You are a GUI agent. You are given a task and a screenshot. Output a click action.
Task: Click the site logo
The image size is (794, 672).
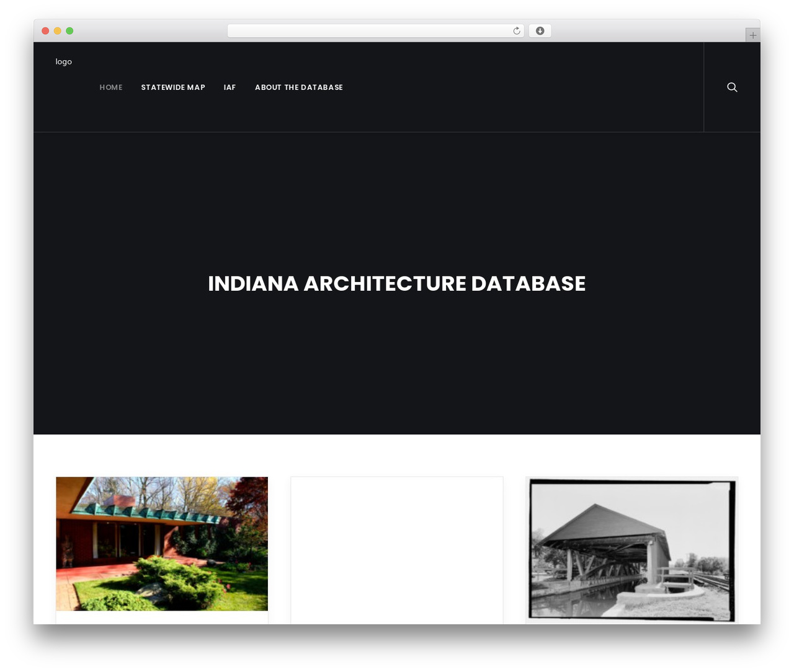(x=63, y=61)
